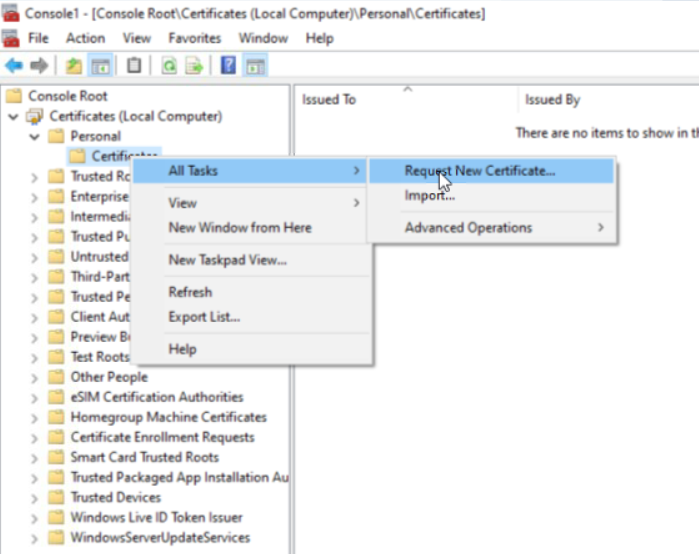Choose New Taskpad View... option
The width and height of the screenshot is (699, 554).
click(x=251, y=260)
